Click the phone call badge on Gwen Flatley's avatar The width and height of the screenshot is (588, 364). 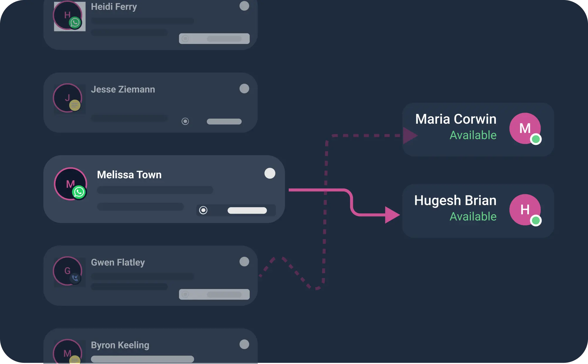(75, 278)
